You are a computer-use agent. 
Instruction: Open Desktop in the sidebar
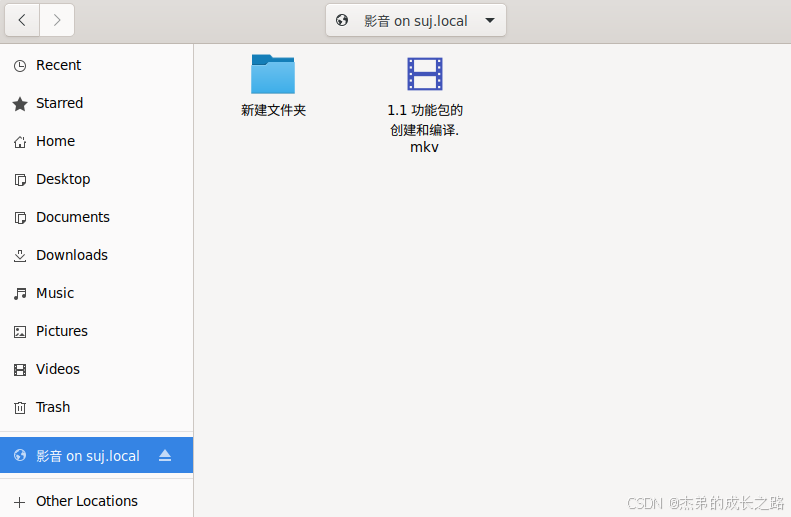[96, 179]
